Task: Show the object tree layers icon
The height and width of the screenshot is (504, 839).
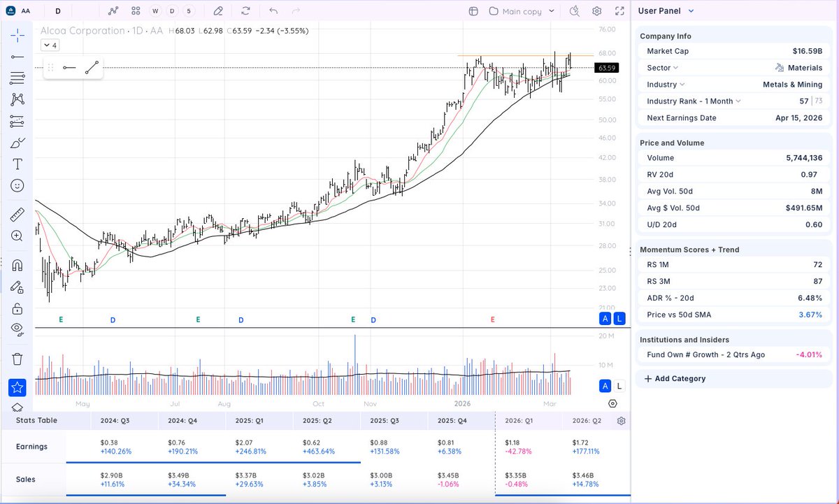Action: (17, 408)
